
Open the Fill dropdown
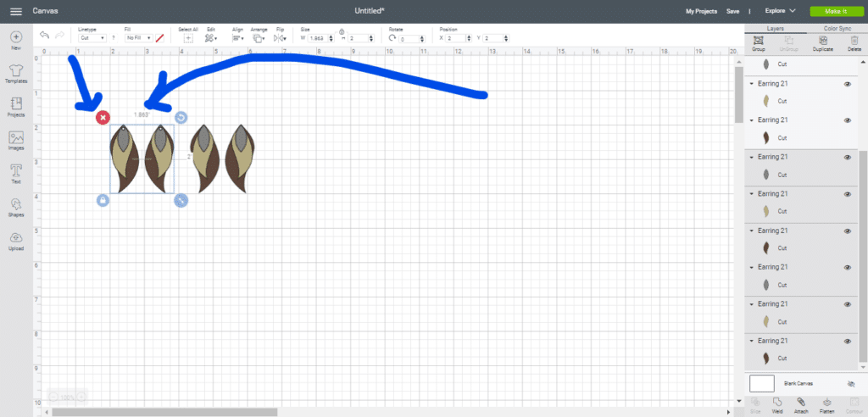coord(136,38)
